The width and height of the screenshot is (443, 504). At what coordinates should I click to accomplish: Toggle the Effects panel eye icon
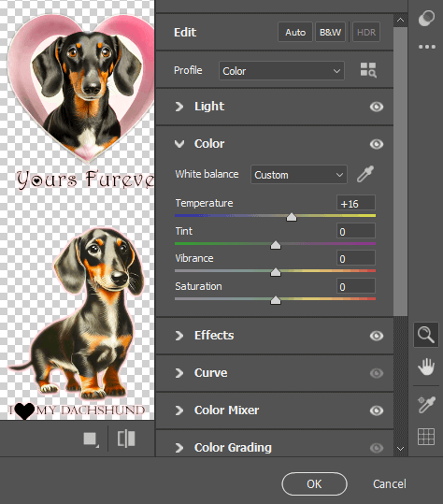[x=377, y=336]
